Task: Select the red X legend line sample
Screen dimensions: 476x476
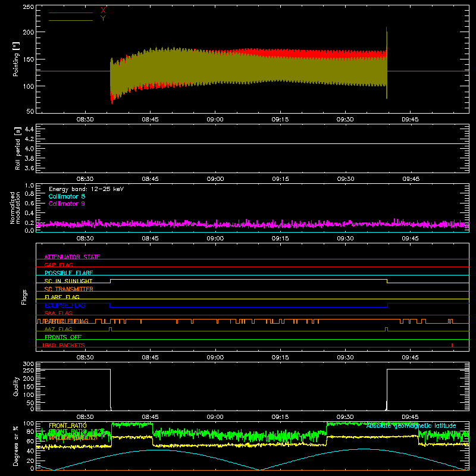Action: (71, 12)
